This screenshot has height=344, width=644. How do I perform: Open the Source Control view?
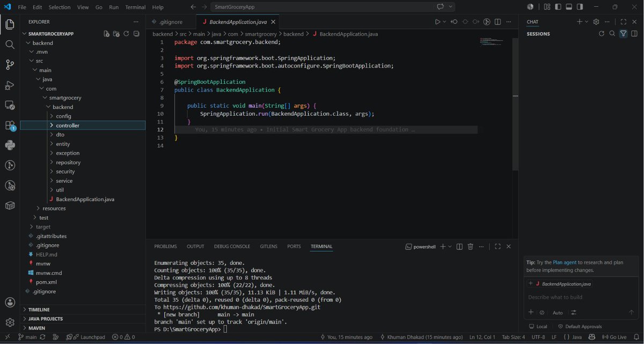(x=10, y=65)
